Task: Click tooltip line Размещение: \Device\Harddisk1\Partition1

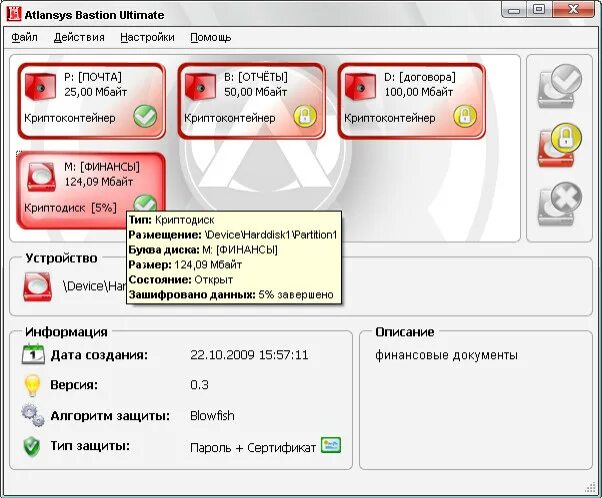Action: [233, 234]
